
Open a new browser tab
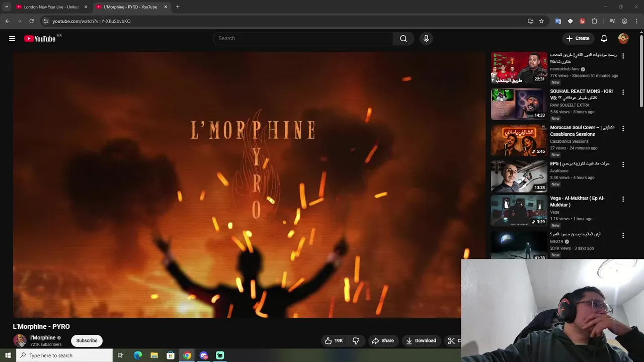(x=178, y=7)
